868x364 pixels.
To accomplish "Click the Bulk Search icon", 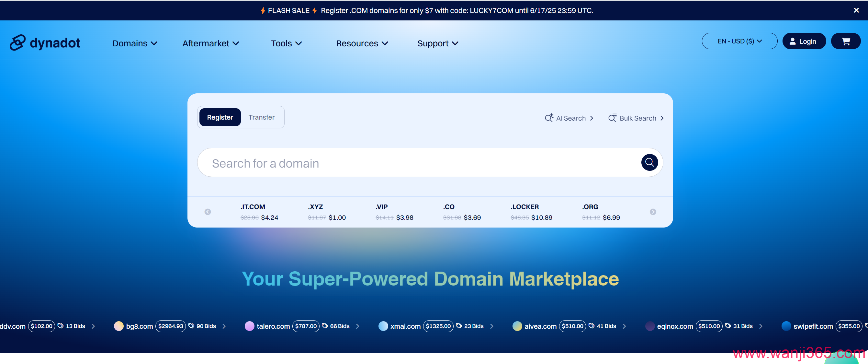I will pyautogui.click(x=612, y=118).
